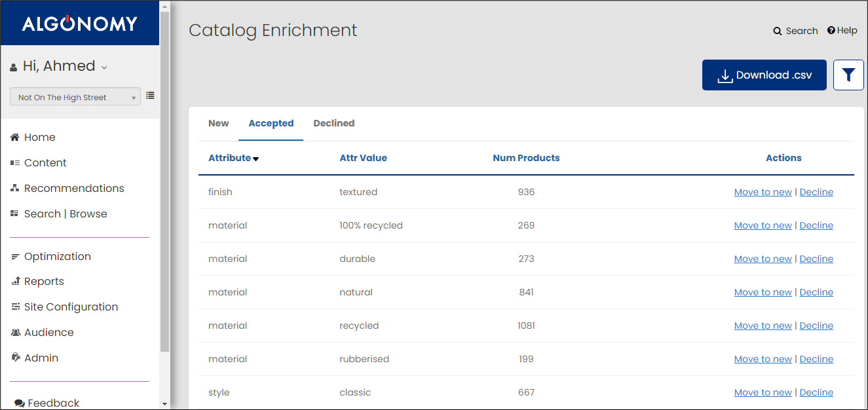Sort by the Attribute column arrow

tap(255, 159)
